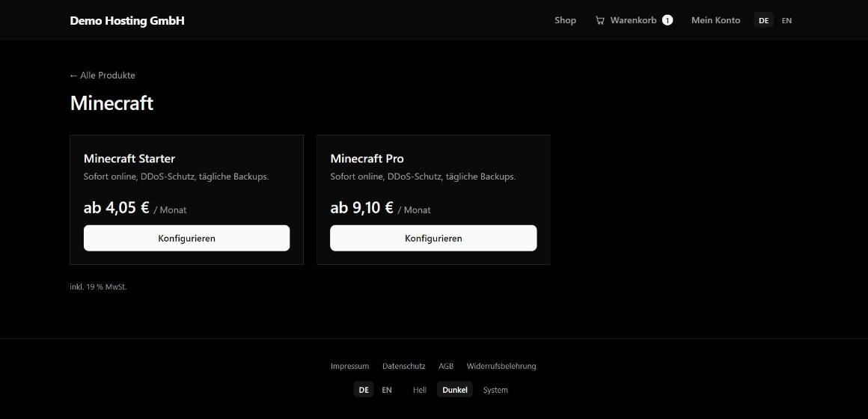The height and width of the screenshot is (419, 868).
Task: Open the Widerrufsbelehrung footer link
Action: click(501, 366)
